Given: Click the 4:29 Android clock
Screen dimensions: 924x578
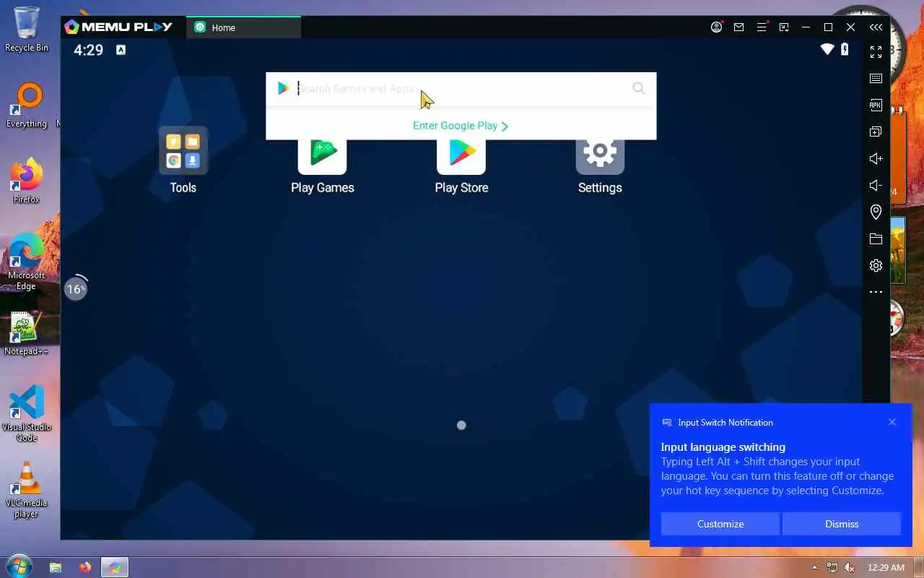Looking at the screenshot, I should [x=88, y=50].
